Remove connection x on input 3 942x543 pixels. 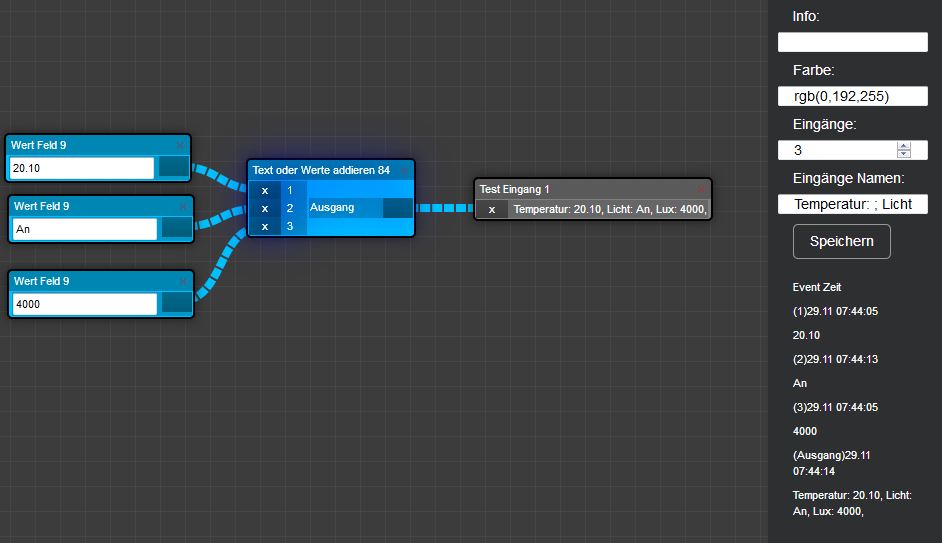pos(265,226)
